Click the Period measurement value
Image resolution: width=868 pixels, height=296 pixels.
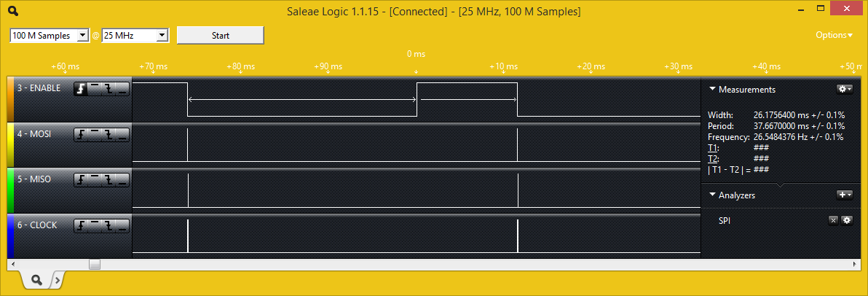pyautogui.click(x=799, y=126)
